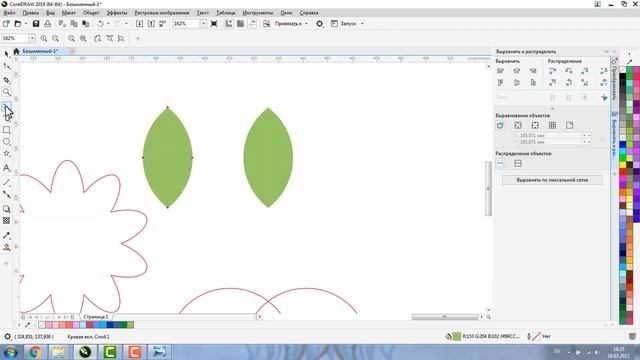Open the Правка menu

31,13
